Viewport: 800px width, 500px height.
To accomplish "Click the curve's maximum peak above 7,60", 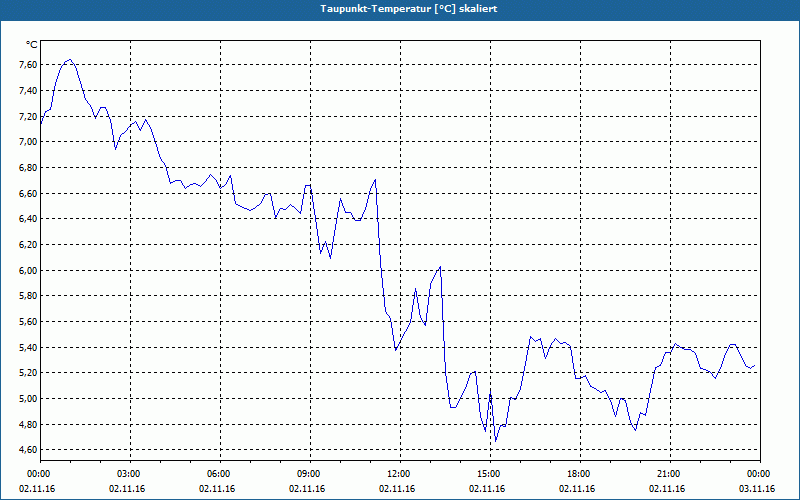I will (70, 60).
